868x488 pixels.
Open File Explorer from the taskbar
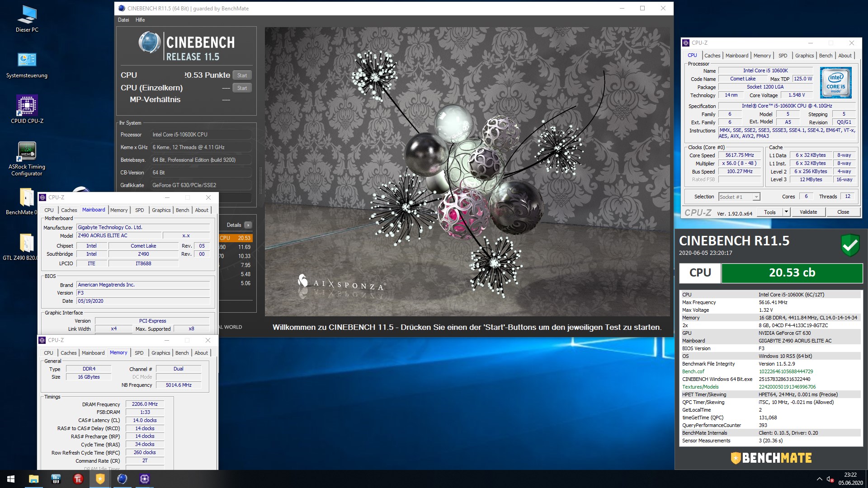pyautogui.click(x=33, y=479)
